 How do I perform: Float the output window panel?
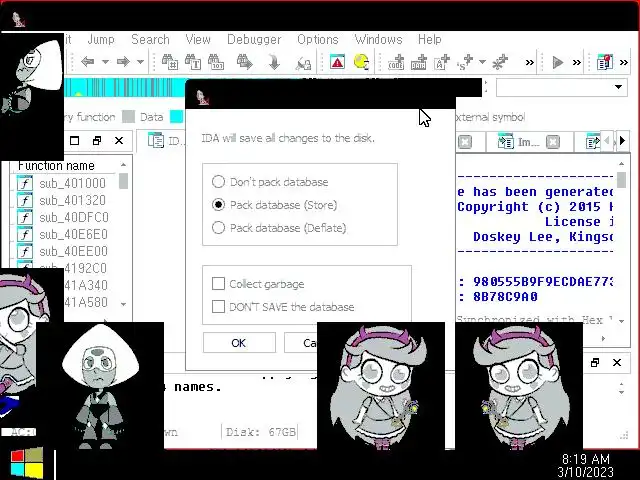(595, 362)
